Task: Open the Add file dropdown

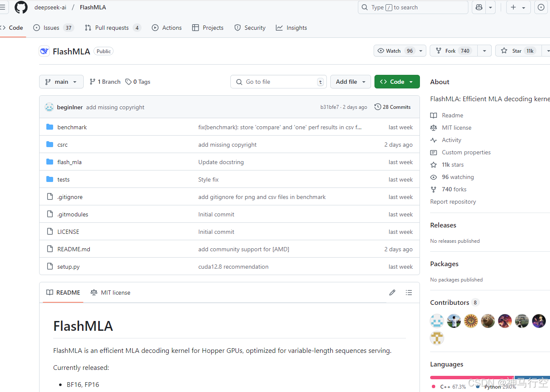Action: click(351, 82)
